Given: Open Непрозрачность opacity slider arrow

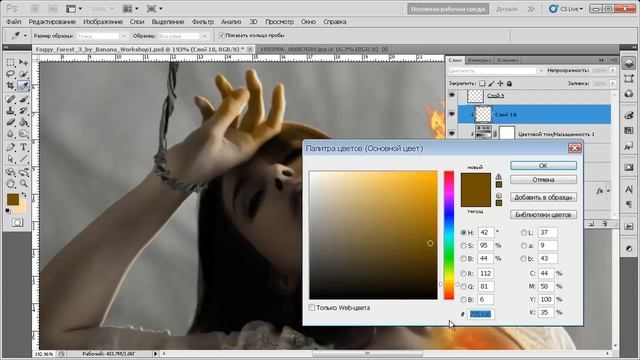Looking at the screenshot, I should pyautogui.click(x=612, y=71).
